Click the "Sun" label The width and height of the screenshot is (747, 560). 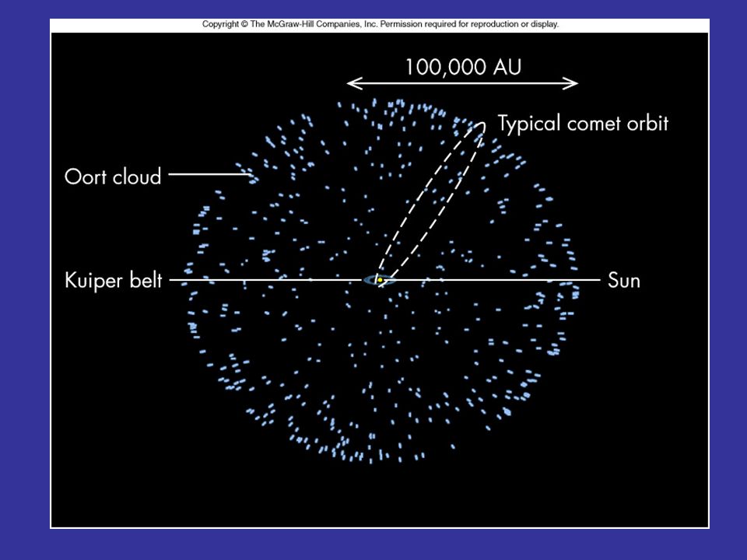pyautogui.click(x=624, y=281)
